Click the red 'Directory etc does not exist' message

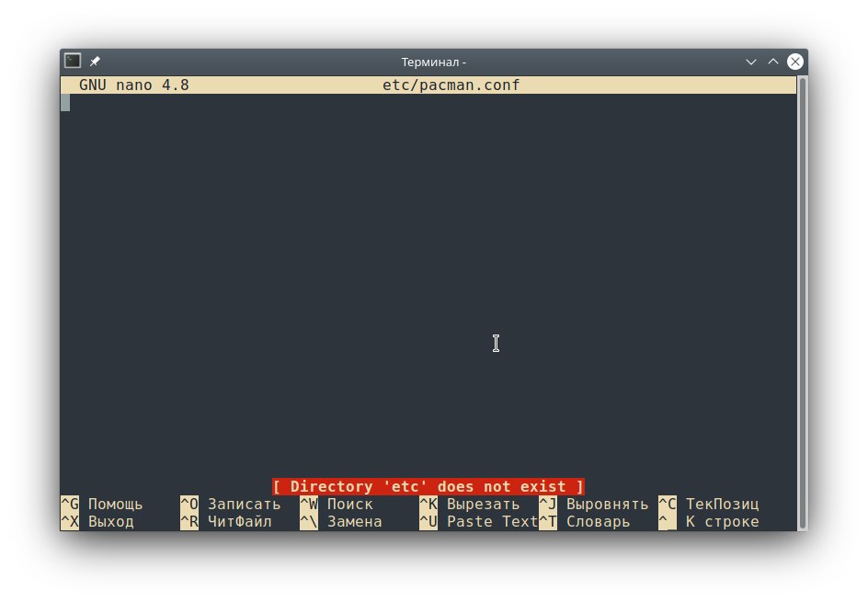[428, 486]
